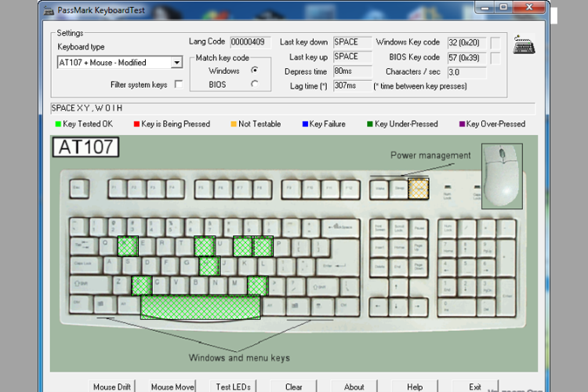Click the Windows and menu keys caption
Screen dimensions: 588x392
pyautogui.click(x=239, y=358)
